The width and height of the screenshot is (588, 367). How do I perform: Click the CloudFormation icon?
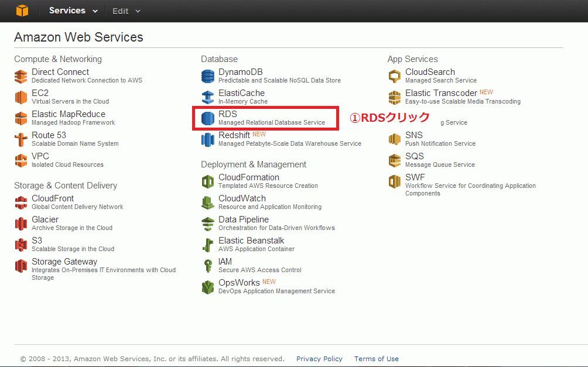click(x=208, y=182)
